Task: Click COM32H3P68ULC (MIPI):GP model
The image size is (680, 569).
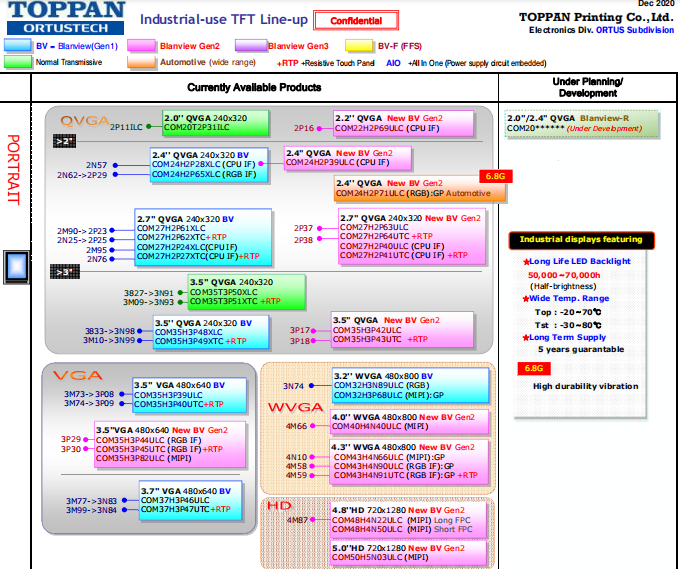Action: [389, 396]
